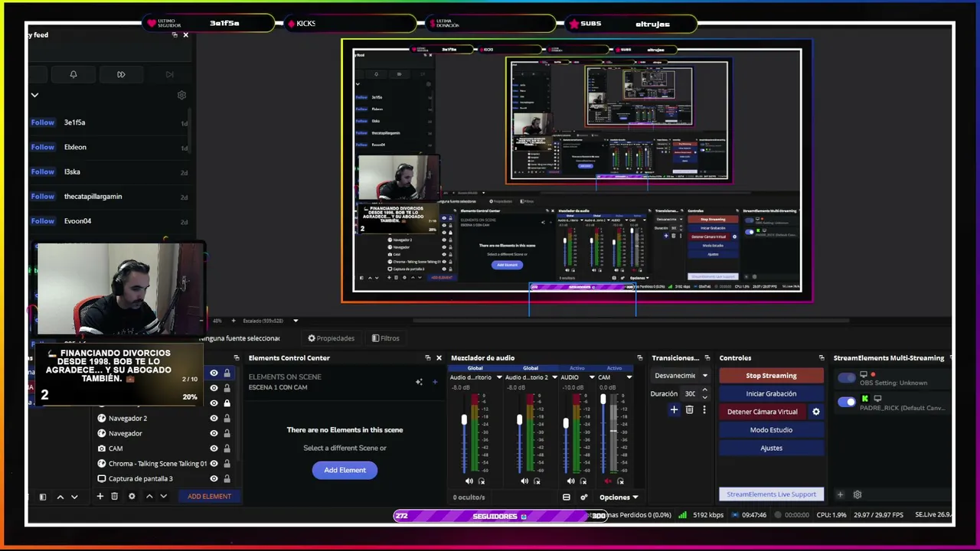The height and width of the screenshot is (551, 980).
Task: Mute the Audio d...torio 2 channel
Action: pyautogui.click(x=524, y=481)
